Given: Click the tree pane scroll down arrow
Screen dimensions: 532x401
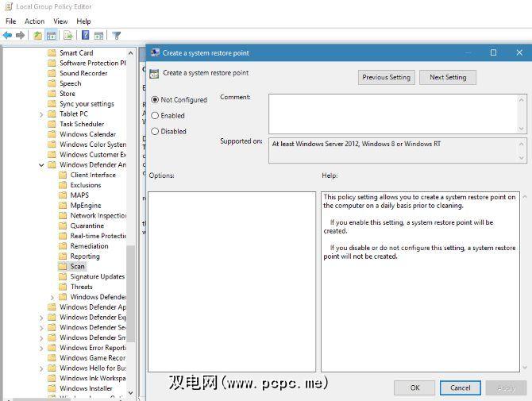Looking at the screenshot, I should click(x=131, y=392).
